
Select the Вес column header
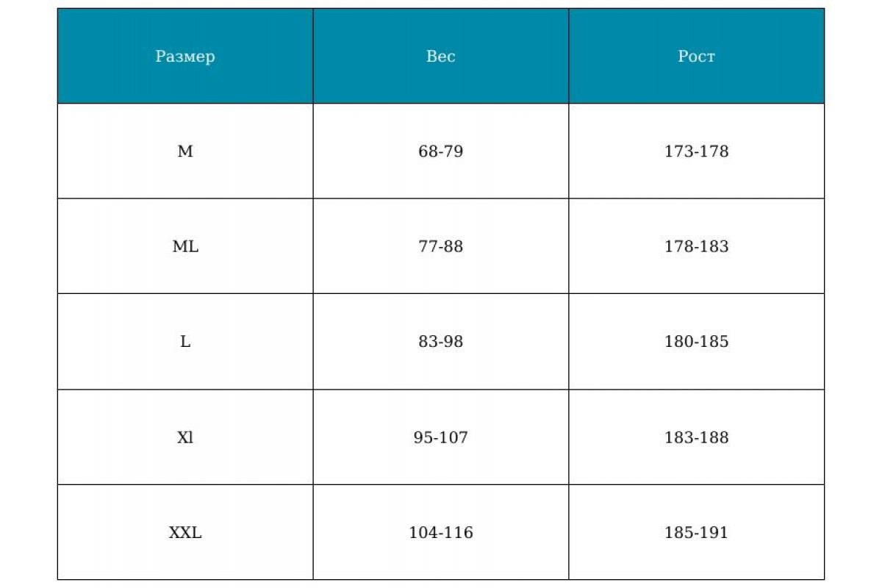coord(441,57)
